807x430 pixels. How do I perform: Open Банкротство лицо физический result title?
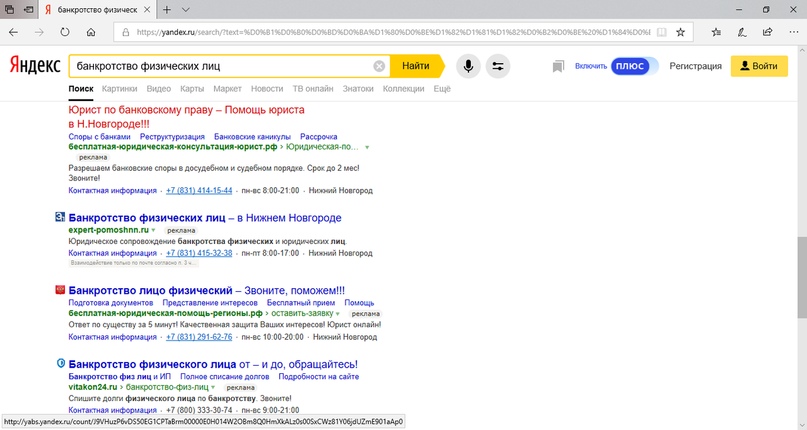point(206,290)
